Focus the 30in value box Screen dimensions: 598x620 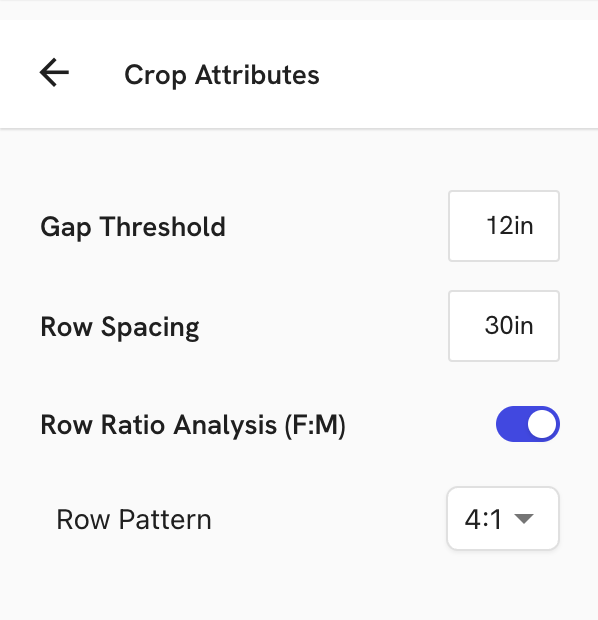tap(504, 326)
